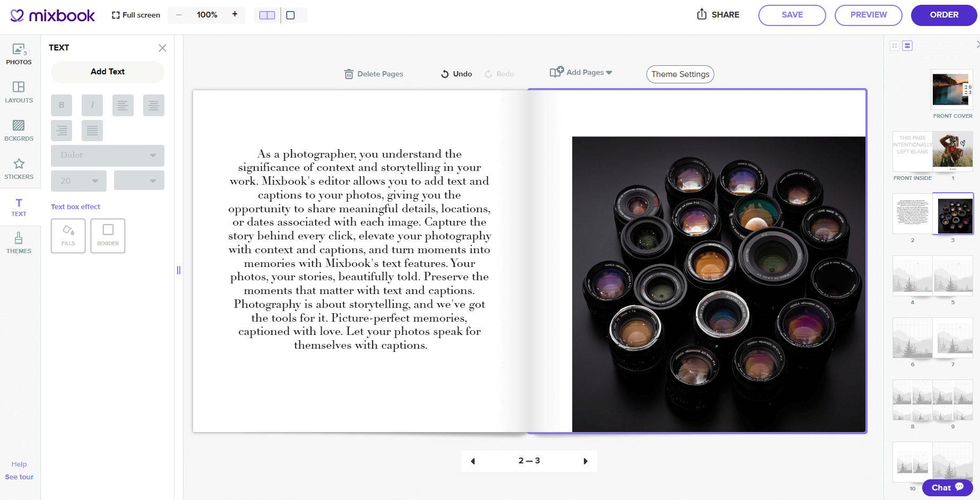Open the Backgrounds panel
Viewport: 980px width, 500px height.
click(x=19, y=131)
